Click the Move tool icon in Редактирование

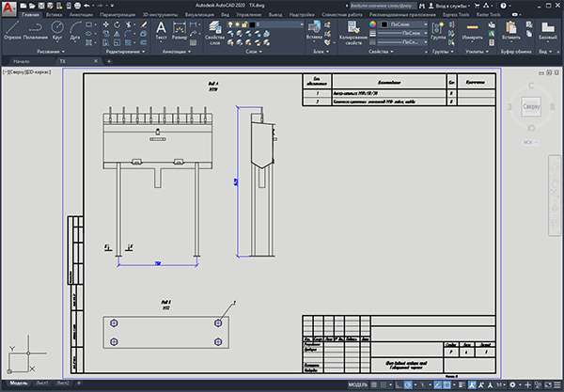point(106,24)
